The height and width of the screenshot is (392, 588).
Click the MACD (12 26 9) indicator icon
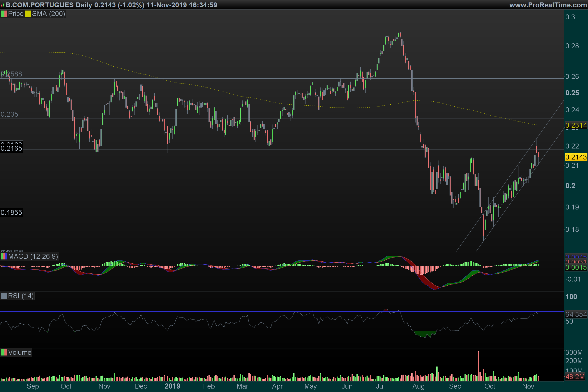(x=4, y=257)
